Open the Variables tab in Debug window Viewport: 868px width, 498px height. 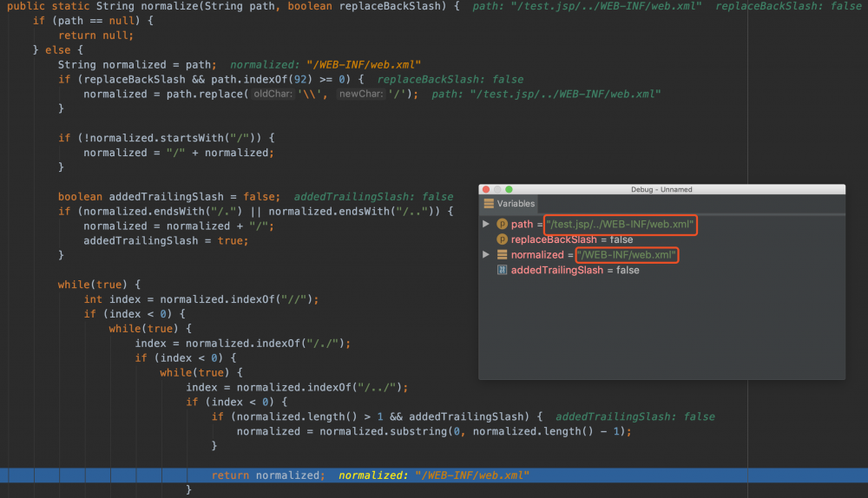pyautogui.click(x=510, y=204)
